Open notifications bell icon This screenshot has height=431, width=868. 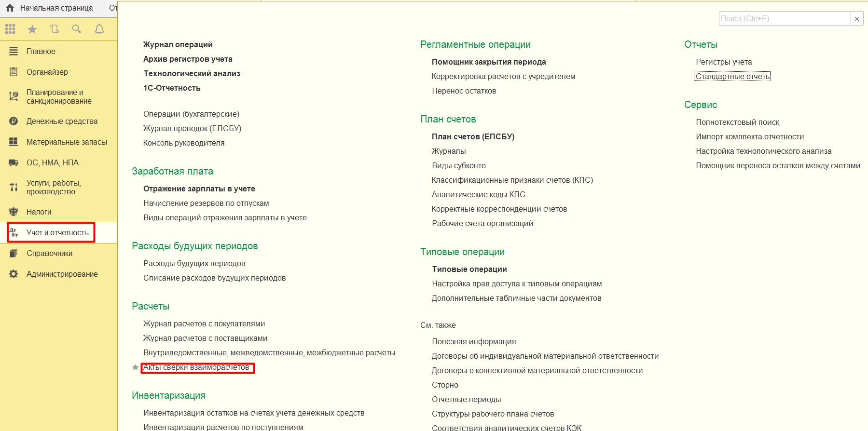(x=99, y=29)
